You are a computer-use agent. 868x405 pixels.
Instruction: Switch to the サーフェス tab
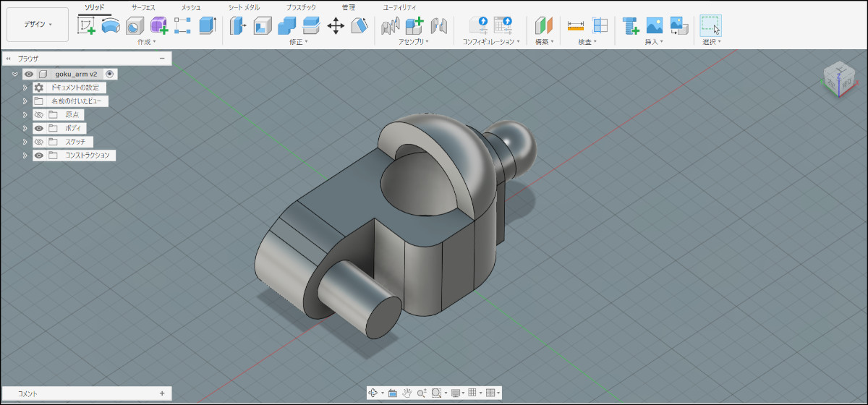coord(143,7)
